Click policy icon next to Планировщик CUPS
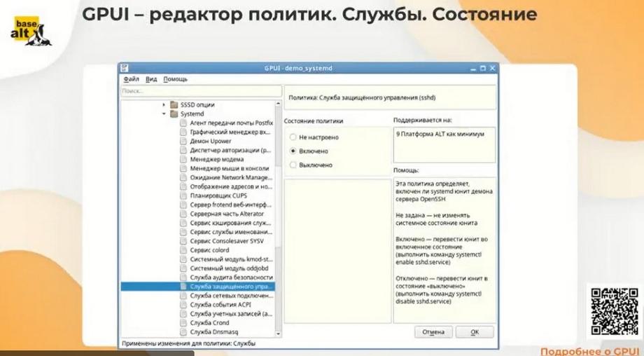The width and height of the screenshot is (644, 356). 183,196
